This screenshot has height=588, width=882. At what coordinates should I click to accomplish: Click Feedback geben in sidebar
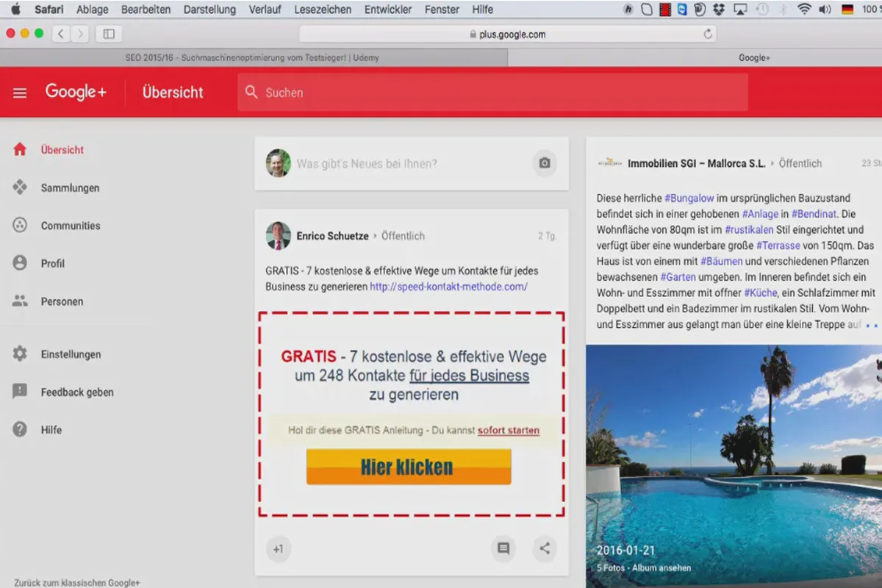77,392
